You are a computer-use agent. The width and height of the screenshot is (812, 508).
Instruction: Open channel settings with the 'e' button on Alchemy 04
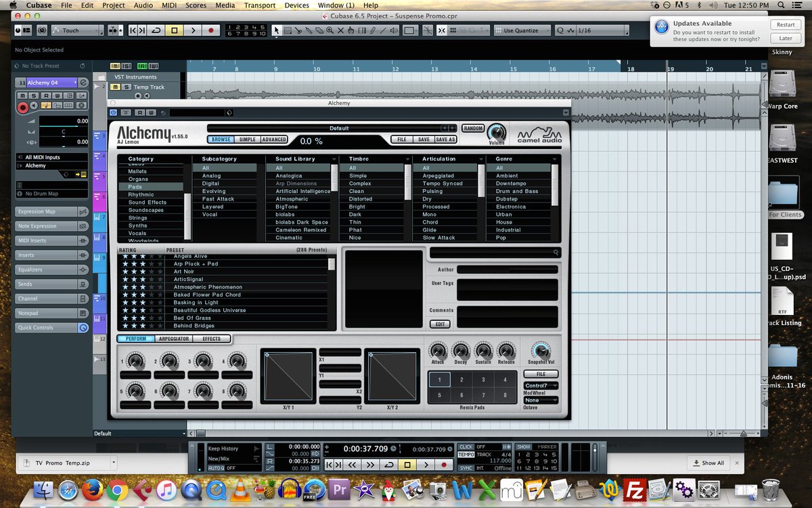(83, 82)
